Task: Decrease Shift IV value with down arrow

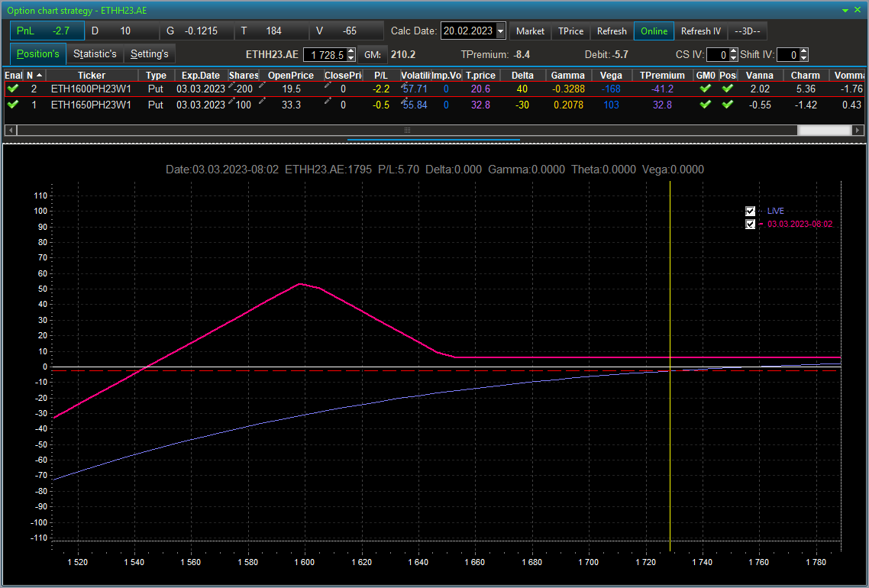Action: pyautogui.click(x=804, y=58)
